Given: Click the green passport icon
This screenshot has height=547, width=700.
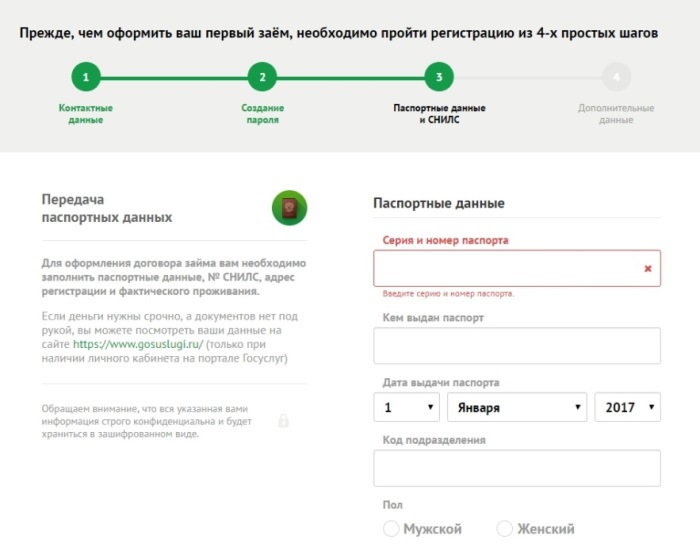Looking at the screenshot, I should pos(289,208).
